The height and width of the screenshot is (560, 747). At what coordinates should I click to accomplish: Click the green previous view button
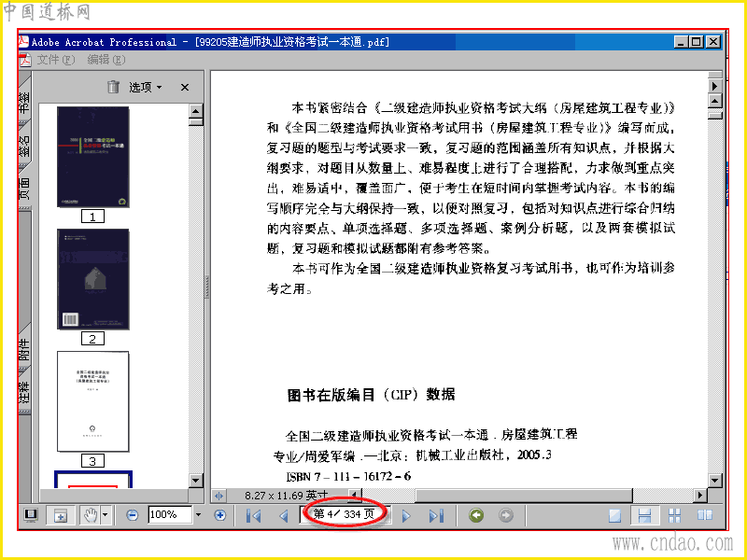(x=476, y=515)
